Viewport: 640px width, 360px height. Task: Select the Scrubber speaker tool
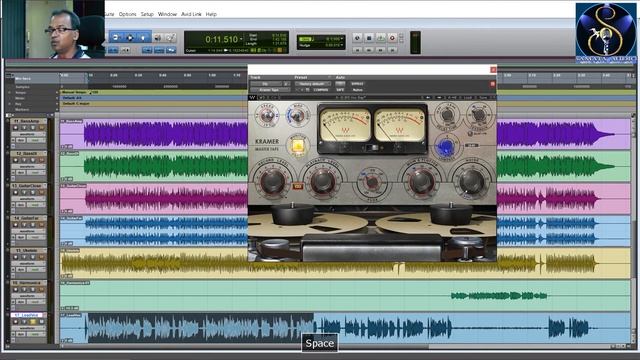point(158,38)
